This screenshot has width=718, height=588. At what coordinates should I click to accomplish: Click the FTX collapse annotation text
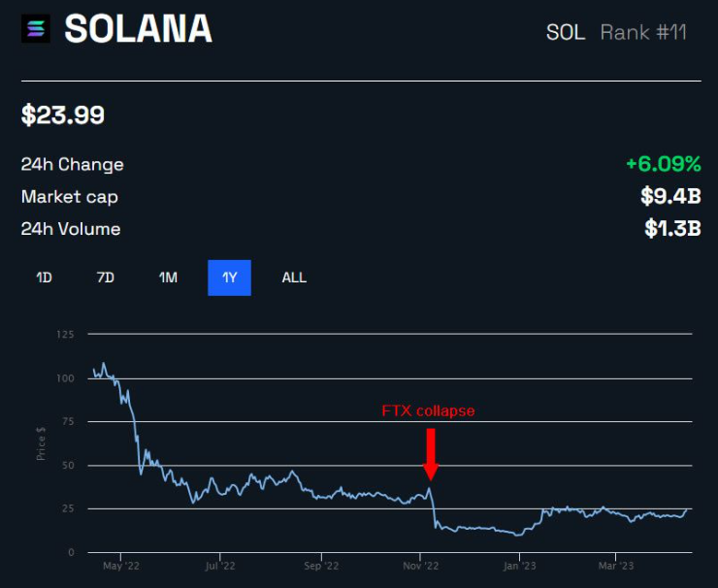pyautogui.click(x=428, y=410)
